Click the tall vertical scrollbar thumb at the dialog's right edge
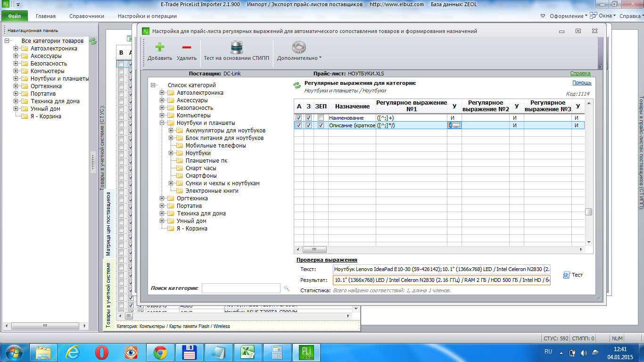The image size is (644, 362). coord(589,212)
